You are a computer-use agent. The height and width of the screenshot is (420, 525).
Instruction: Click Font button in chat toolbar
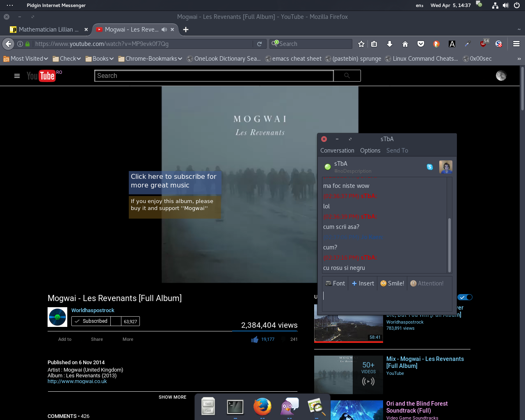pyautogui.click(x=335, y=283)
